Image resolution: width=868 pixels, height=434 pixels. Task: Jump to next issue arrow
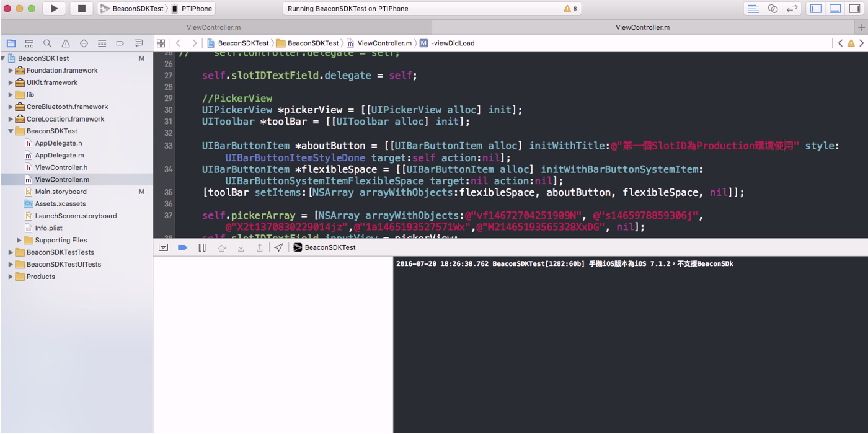[862, 43]
